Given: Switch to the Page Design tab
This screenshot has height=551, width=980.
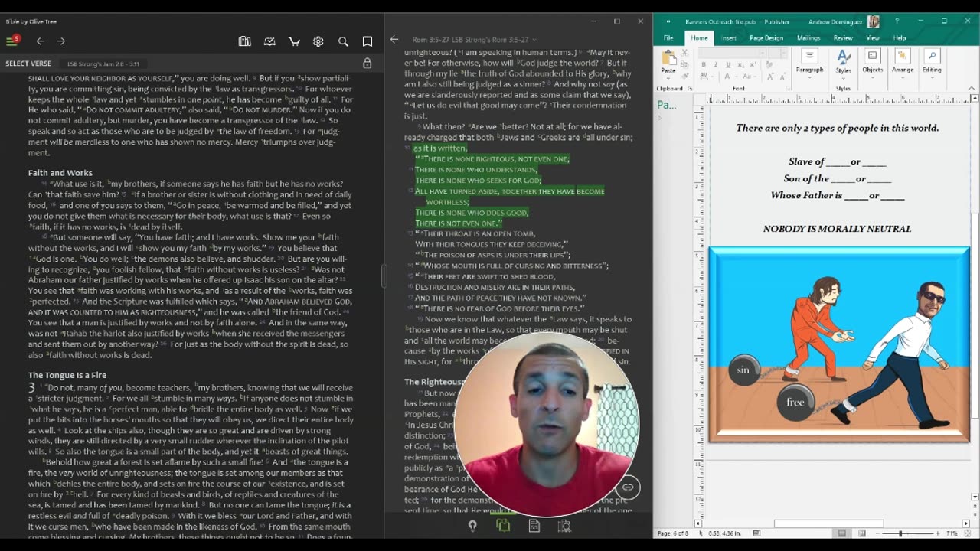Looking at the screenshot, I should coord(766,37).
